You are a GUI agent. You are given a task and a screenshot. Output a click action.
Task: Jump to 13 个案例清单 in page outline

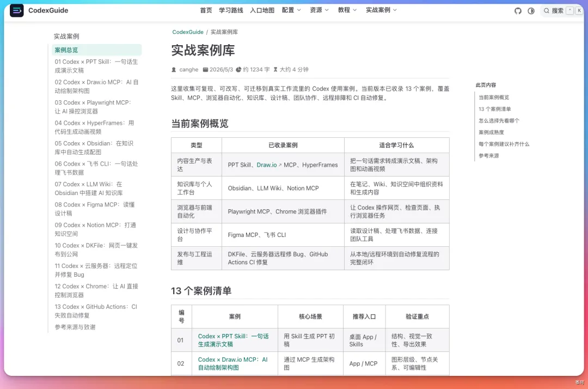(494, 109)
